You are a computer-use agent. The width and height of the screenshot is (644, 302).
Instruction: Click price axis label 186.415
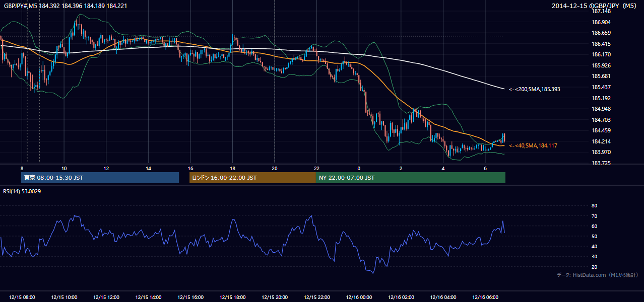[601, 44]
